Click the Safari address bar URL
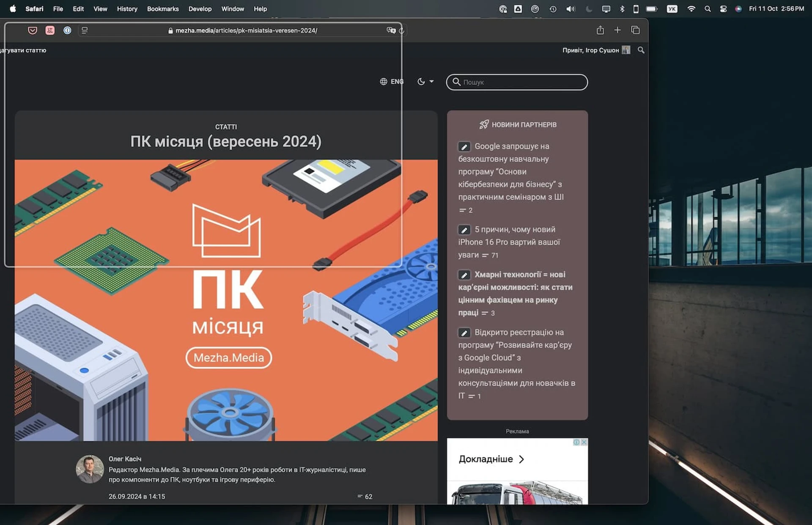812x525 pixels. click(x=246, y=30)
